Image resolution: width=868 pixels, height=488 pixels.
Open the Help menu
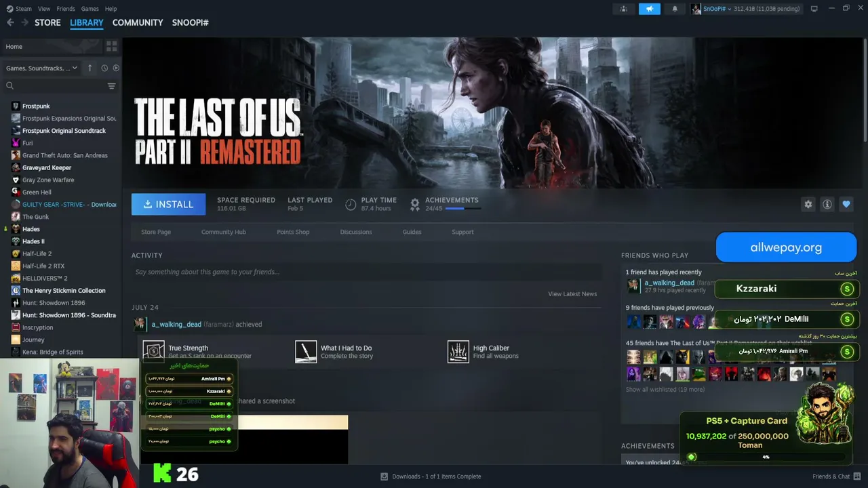tap(111, 9)
